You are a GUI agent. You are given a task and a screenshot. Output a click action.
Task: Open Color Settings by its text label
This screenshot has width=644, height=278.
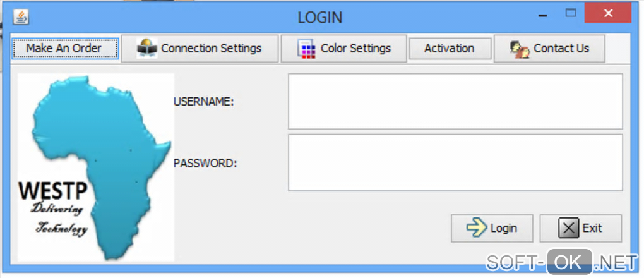pyautogui.click(x=355, y=48)
